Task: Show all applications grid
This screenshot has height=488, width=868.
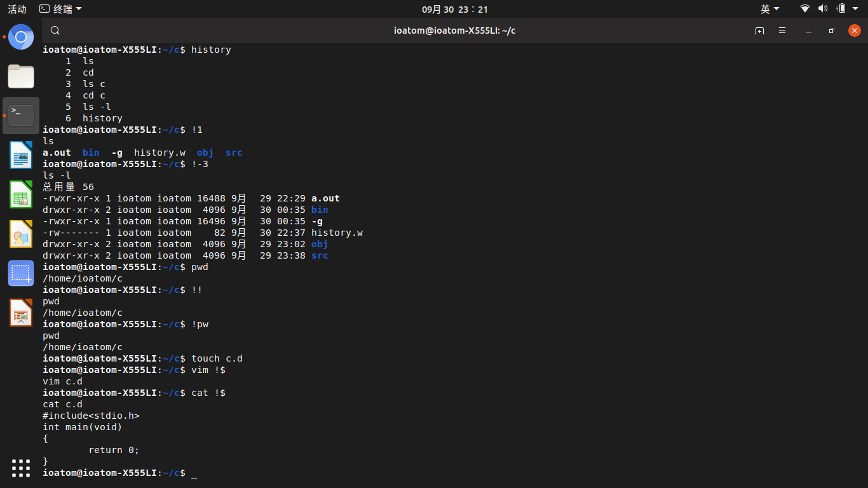Action: (x=21, y=468)
